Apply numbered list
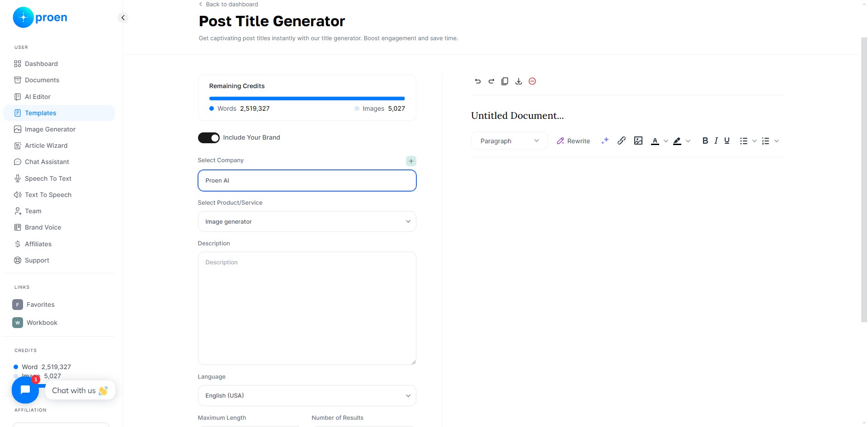 (765, 141)
